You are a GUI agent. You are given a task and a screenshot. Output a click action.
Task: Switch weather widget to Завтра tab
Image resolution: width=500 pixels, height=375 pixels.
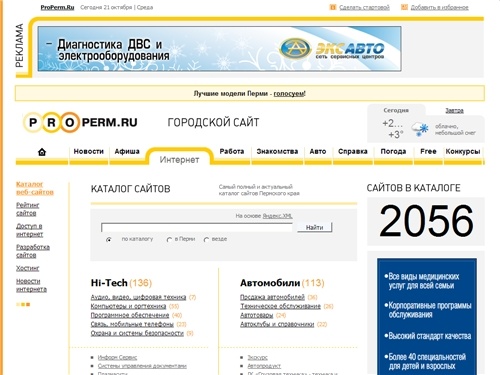pos(454,110)
